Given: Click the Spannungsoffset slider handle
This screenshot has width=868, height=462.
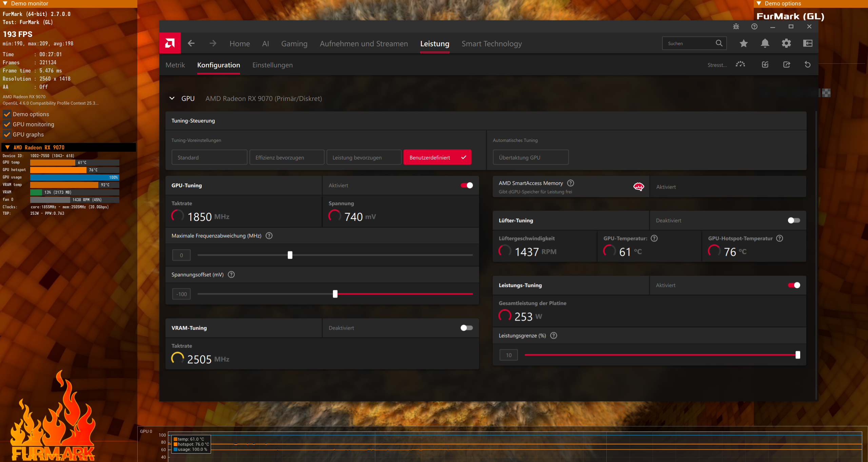Looking at the screenshot, I should [x=335, y=294].
